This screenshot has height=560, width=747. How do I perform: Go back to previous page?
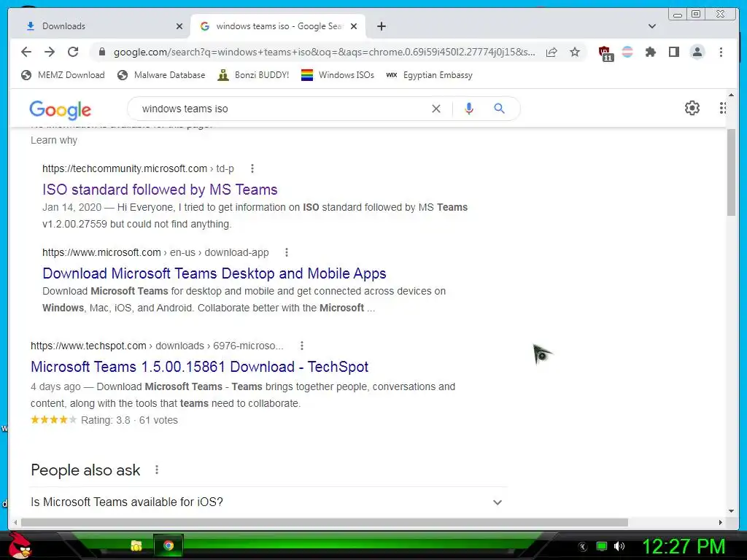point(26,52)
